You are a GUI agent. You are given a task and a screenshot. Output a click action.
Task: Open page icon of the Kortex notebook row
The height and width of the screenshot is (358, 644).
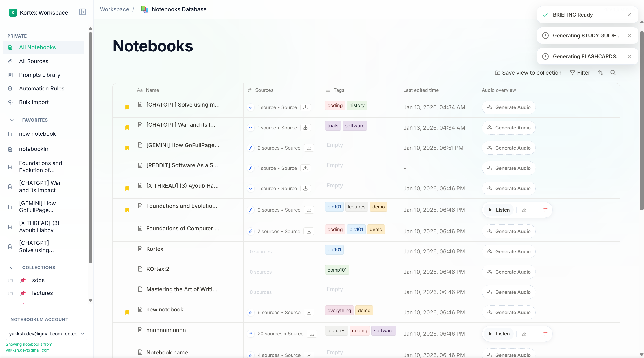pyautogui.click(x=140, y=249)
